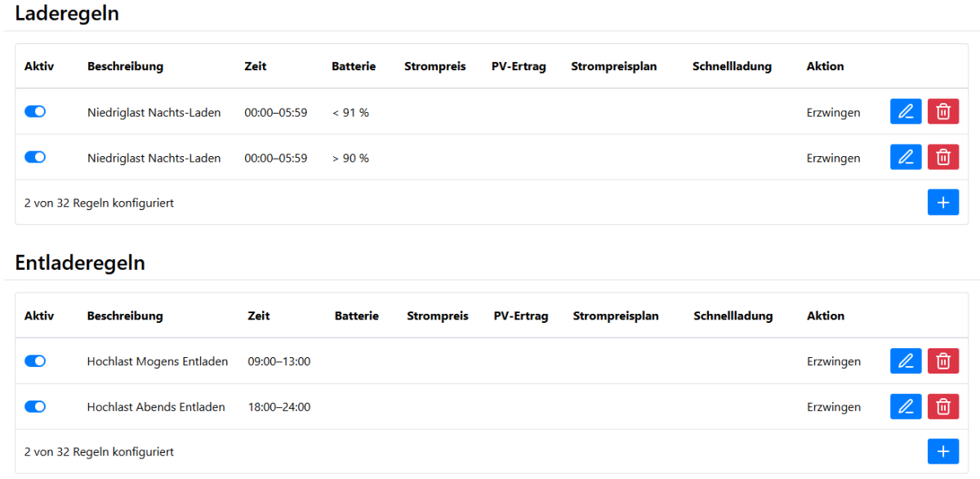Open editor for Hochlast Abends Entladen rule
The width and height of the screenshot is (980, 479).
[905, 407]
